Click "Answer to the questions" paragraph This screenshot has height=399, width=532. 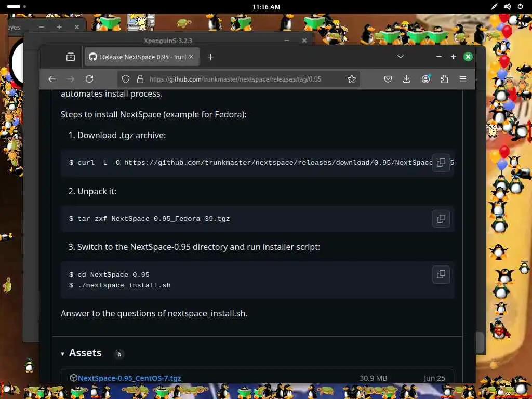click(154, 313)
